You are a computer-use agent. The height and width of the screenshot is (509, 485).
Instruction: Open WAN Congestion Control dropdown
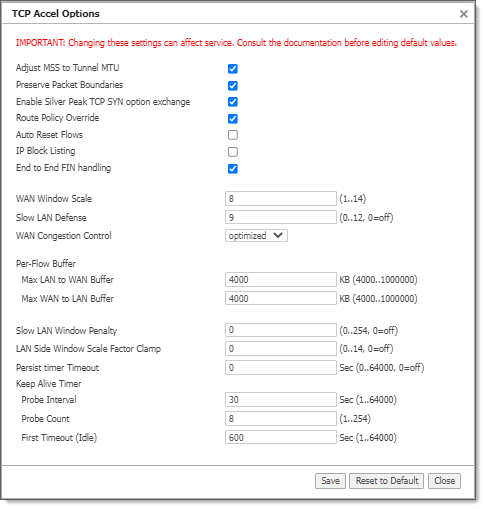pyautogui.click(x=256, y=236)
